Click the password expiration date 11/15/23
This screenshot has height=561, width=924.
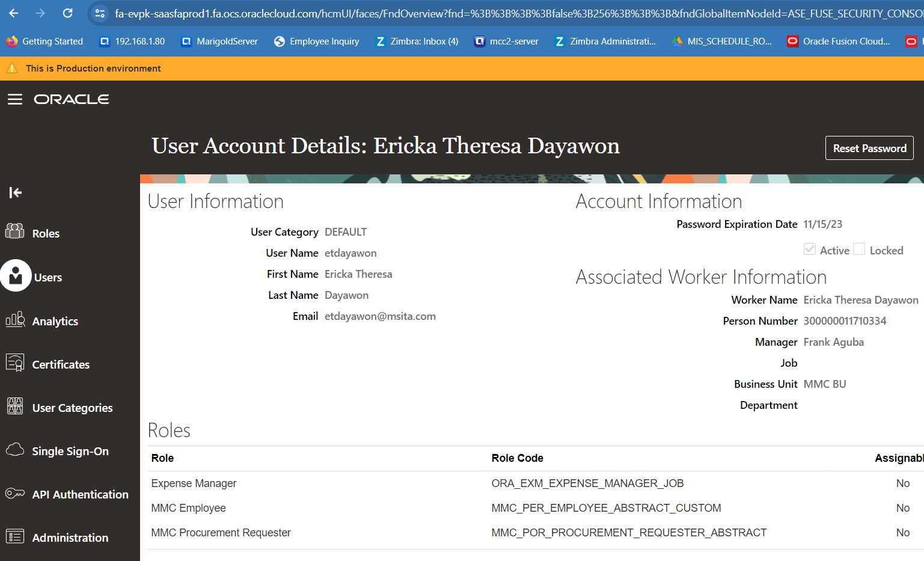822,224
